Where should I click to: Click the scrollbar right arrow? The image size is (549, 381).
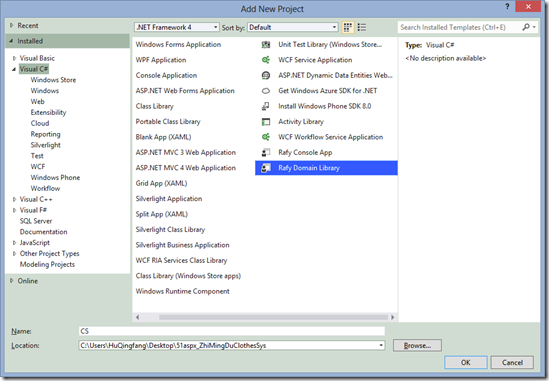(x=392, y=317)
